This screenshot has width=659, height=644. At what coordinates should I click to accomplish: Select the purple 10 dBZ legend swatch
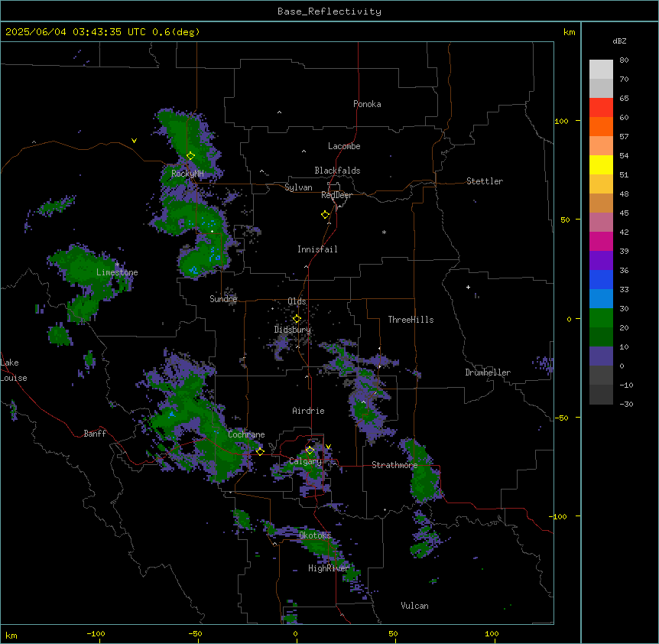(601, 356)
